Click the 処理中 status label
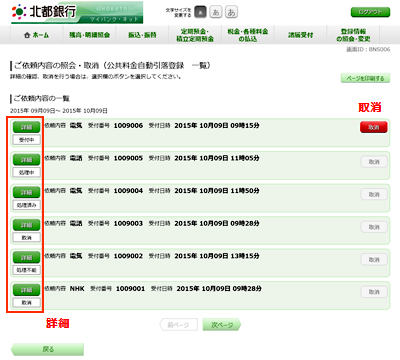This screenshot has height=360, width=400. coord(27,172)
